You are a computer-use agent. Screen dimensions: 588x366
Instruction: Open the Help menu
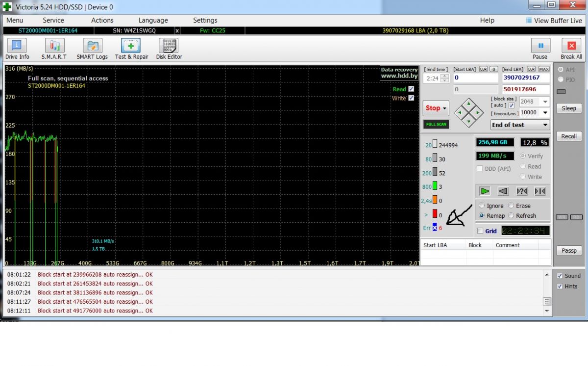[487, 20]
